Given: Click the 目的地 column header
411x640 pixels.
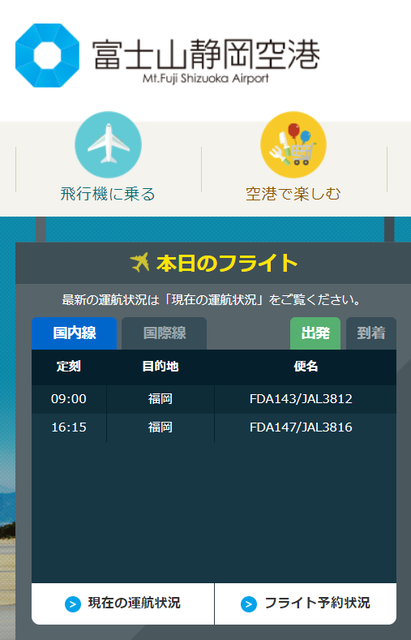Looking at the screenshot, I should coord(160,367).
